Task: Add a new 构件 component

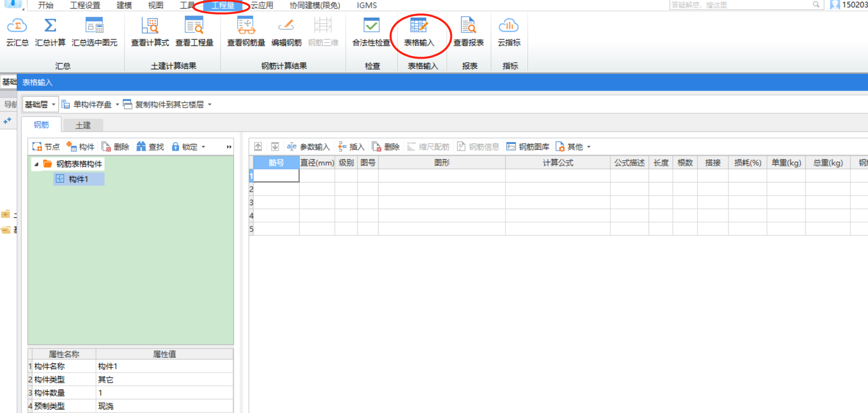Action: click(80, 147)
